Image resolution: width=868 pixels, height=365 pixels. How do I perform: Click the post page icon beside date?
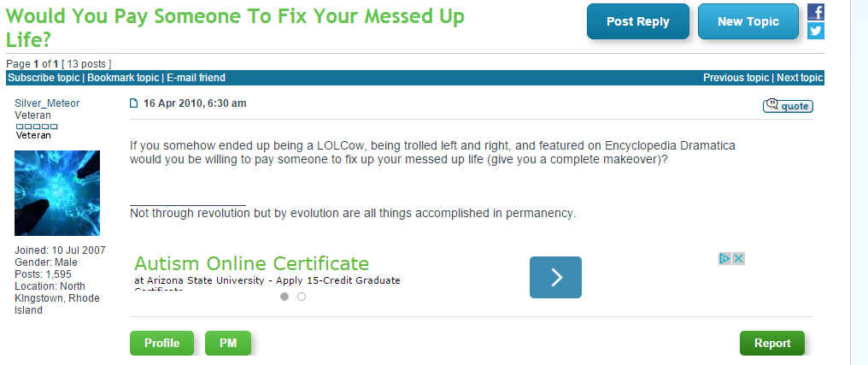point(134,104)
